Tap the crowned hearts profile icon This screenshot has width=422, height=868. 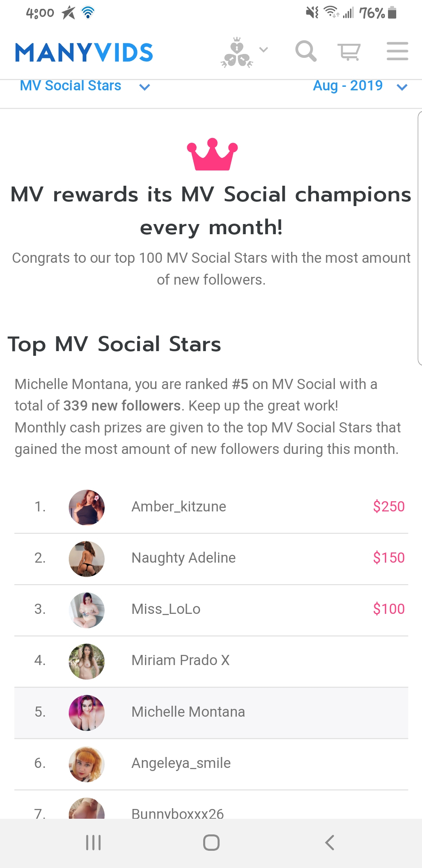[x=237, y=52]
